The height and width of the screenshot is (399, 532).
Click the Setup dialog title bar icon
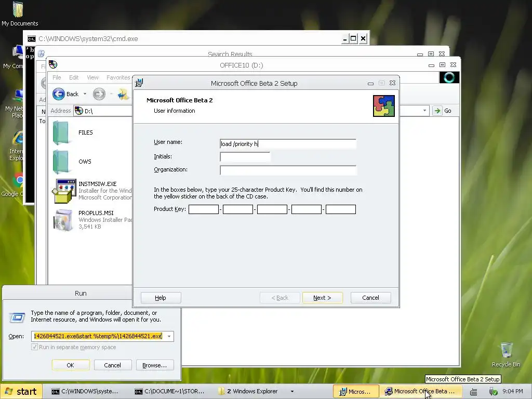point(139,83)
